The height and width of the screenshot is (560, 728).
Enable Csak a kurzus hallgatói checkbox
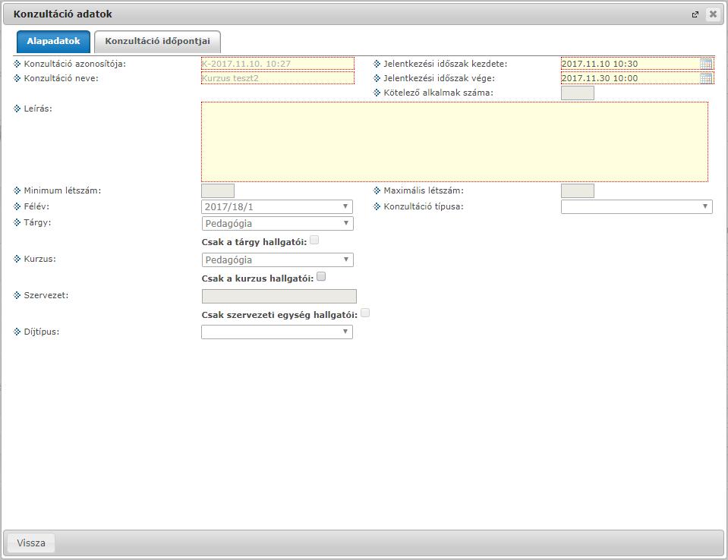[x=321, y=276]
